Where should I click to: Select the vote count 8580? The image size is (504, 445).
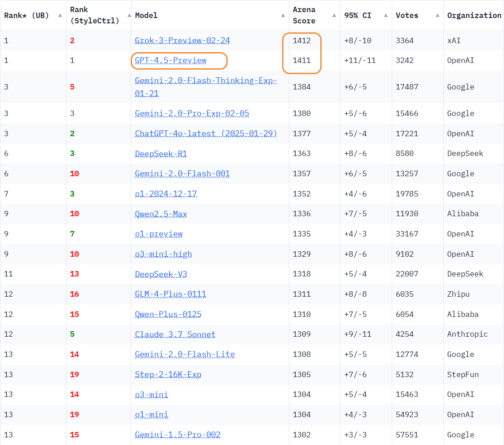(x=405, y=154)
